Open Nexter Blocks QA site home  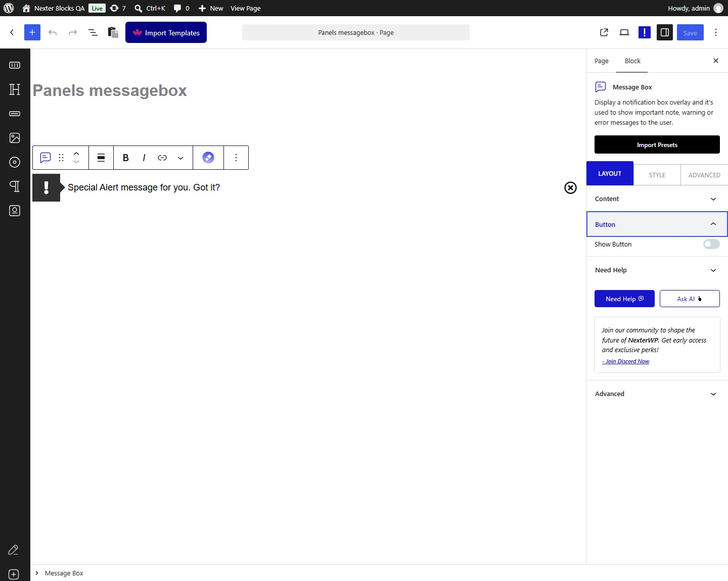(53, 8)
